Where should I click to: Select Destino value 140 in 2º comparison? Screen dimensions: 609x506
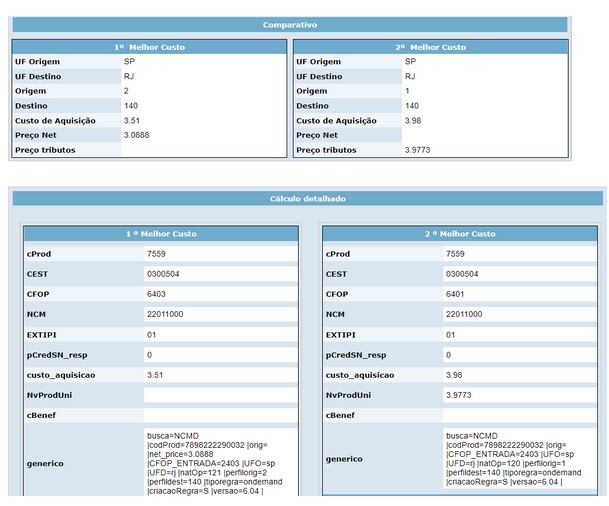(x=412, y=106)
